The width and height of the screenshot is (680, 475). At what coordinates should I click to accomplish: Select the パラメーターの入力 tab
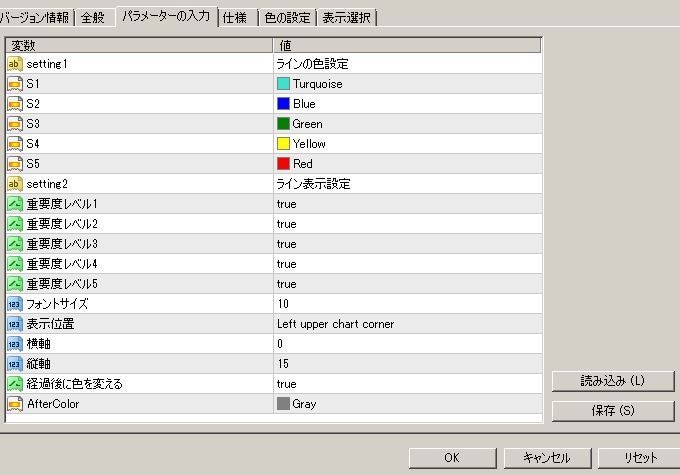click(166, 16)
